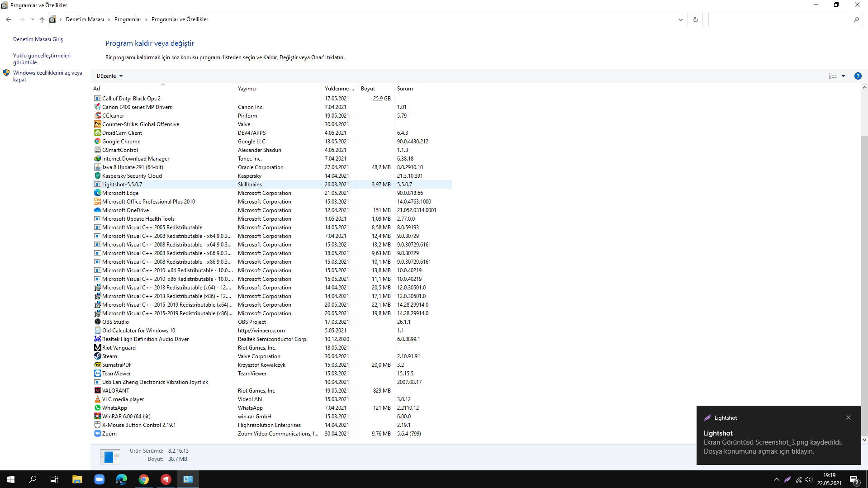Open recent locations dropdown arrow
Image resolution: width=868 pixels, height=488 pixels.
[33, 19]
